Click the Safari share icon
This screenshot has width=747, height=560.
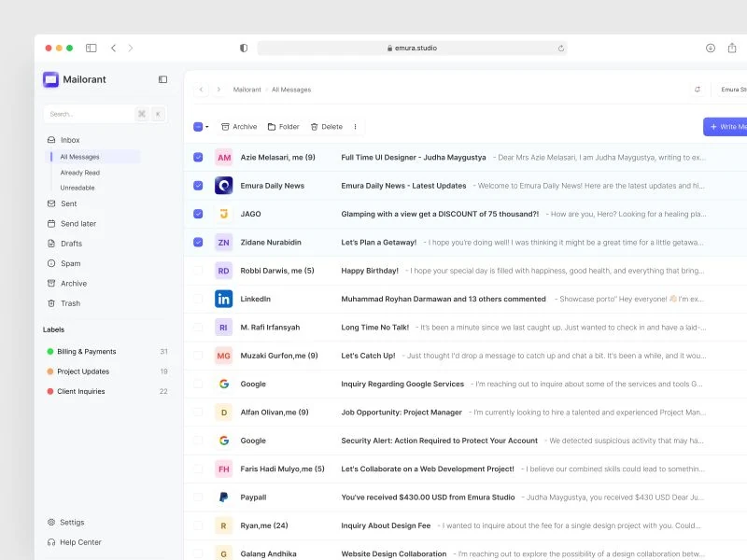pos(732,49)
